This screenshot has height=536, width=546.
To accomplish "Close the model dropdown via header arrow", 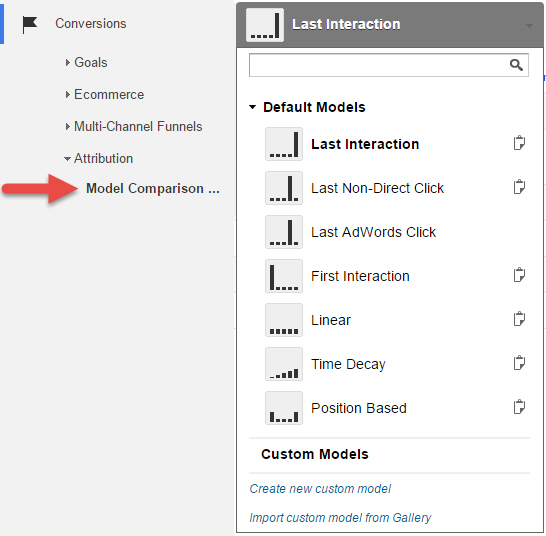I will tap(529, 26).
